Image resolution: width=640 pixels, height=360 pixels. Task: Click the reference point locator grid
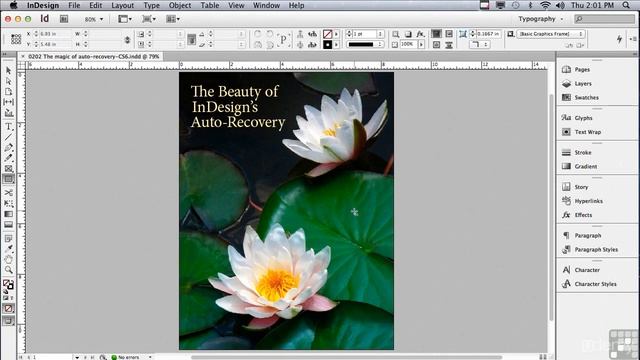click(16, 39)
